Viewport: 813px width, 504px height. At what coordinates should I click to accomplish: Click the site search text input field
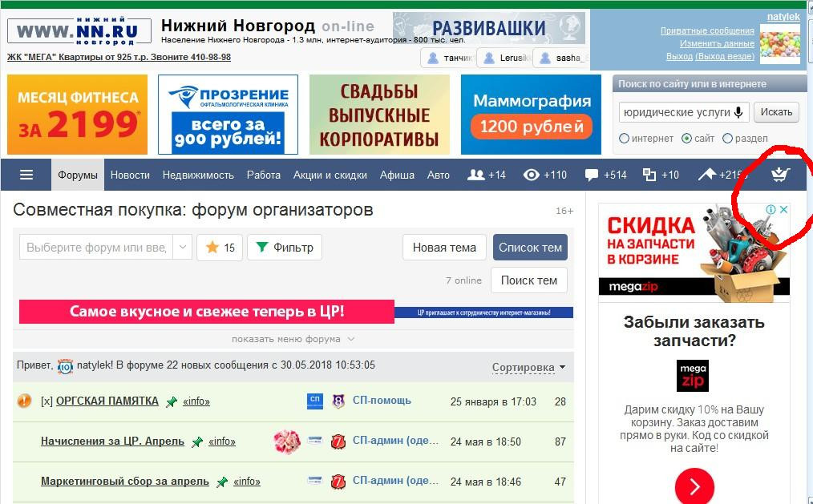673,112
